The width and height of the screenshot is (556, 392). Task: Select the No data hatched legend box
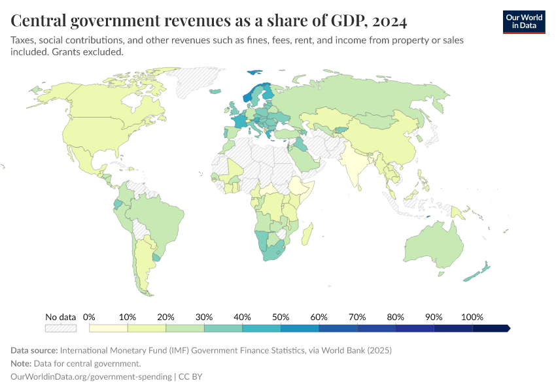tap(60, 328)
